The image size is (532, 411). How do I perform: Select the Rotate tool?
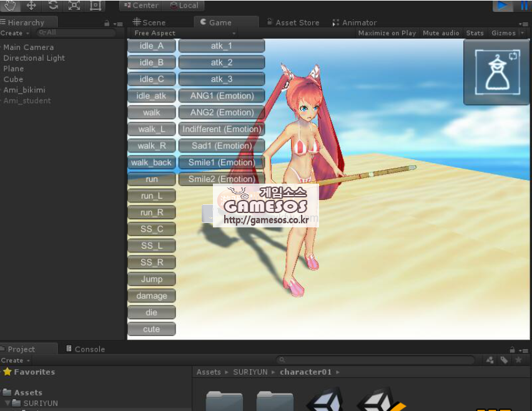53,5
